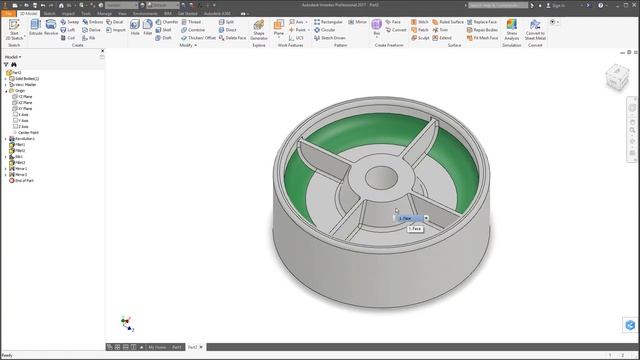
Task: Select the Direct edit tool
Action: (227, 30)
